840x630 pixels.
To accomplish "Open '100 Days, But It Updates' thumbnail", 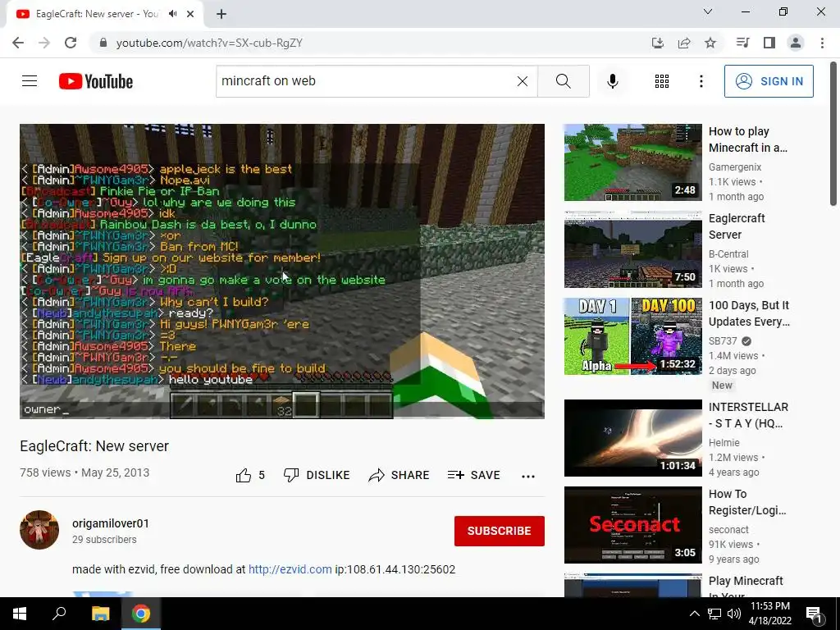I will pyautogui.click(x=632, y=336).
